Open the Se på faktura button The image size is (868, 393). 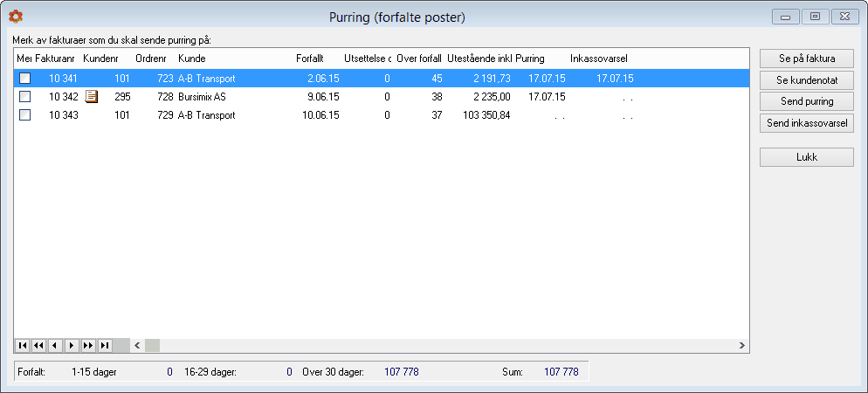coord(807,59)
